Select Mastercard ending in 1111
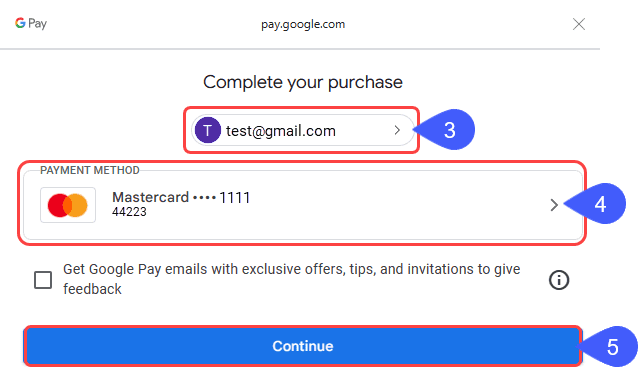Screen dimensions: 639x388 click(303, 205)
